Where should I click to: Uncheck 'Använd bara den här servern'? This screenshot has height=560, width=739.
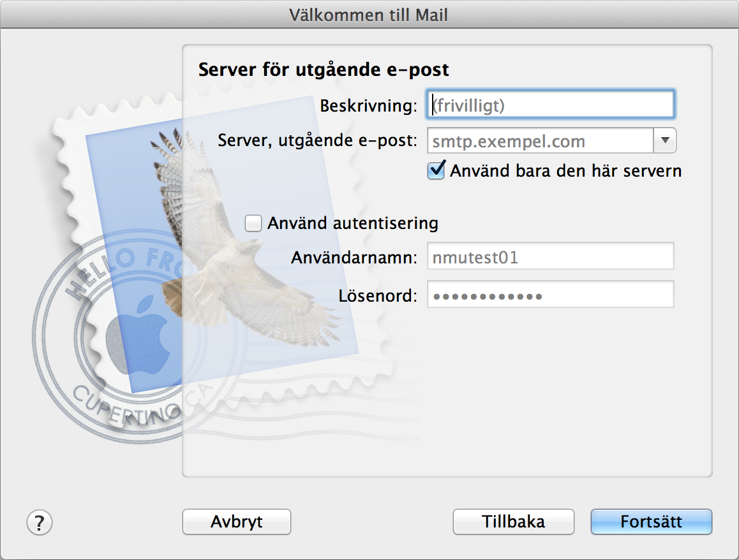(x=437, y=170)
